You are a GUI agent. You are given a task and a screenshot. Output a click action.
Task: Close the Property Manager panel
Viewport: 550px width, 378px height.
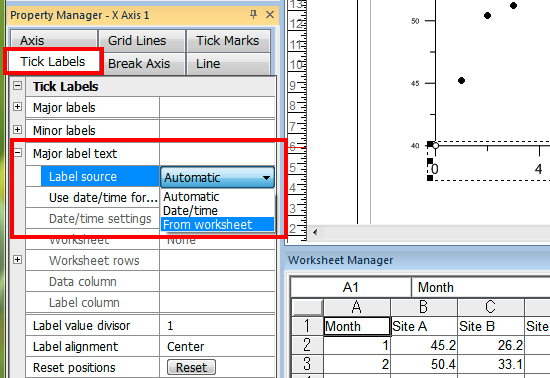(270, 15)
